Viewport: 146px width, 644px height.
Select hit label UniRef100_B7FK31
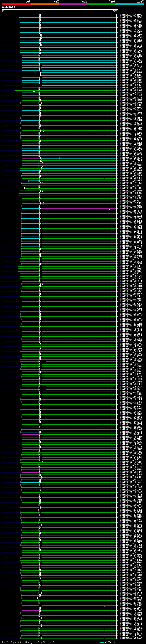[131, 37]
